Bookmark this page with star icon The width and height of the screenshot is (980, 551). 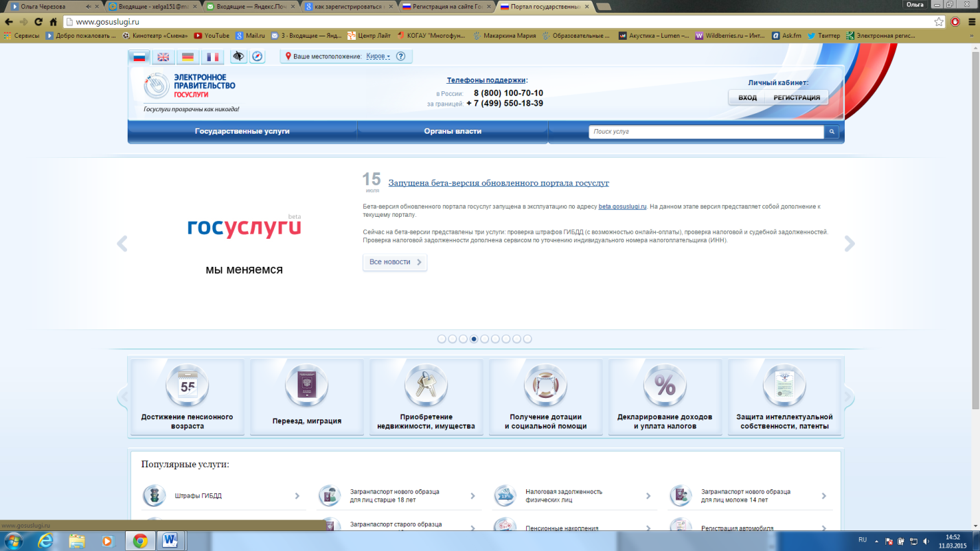point(939,22)
